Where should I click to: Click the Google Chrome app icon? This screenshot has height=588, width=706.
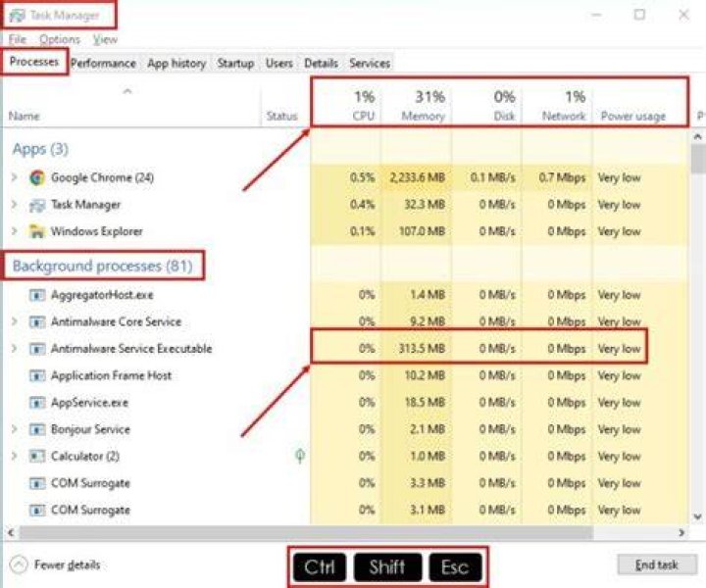tap(37, 177)
